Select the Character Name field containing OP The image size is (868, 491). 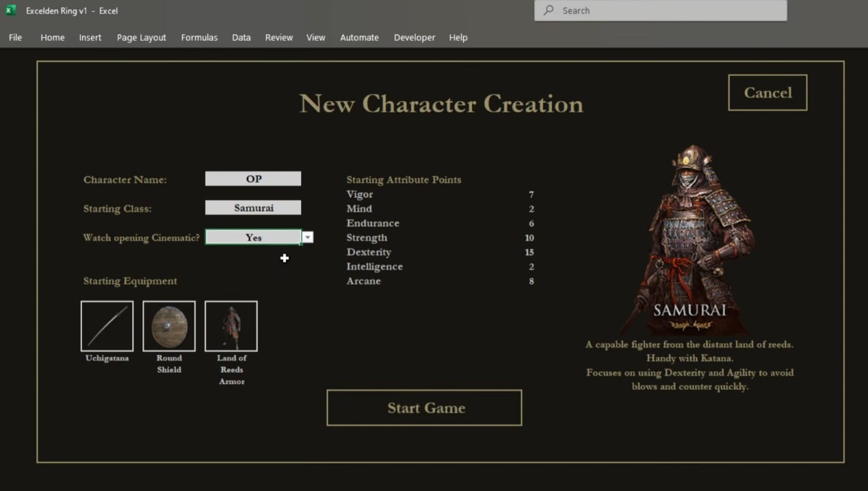tap(253, 179)
